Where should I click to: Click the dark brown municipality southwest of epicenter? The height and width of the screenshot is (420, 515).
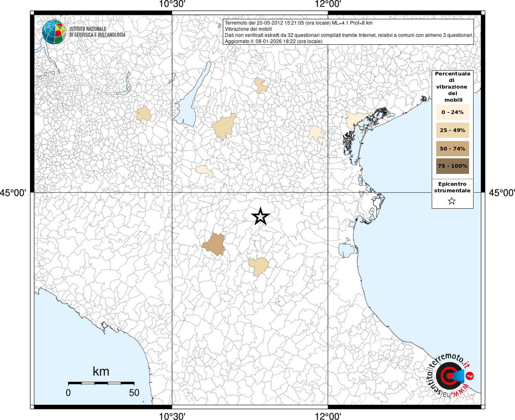click(214, 244)
